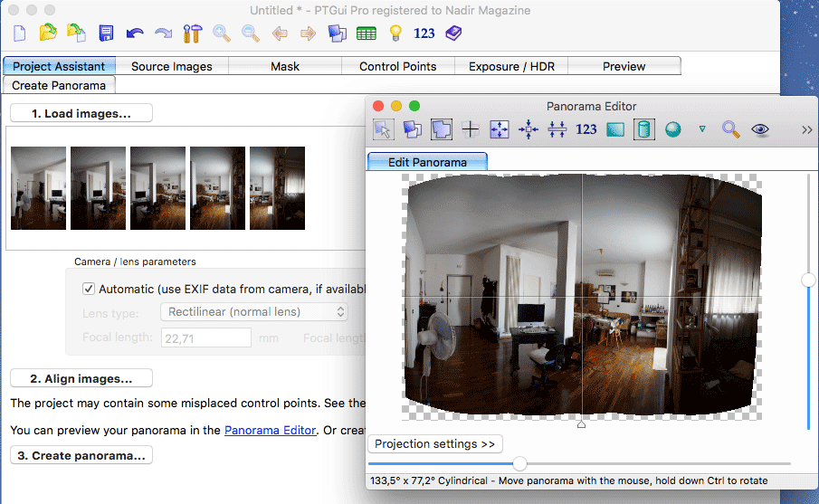This screenshot has height=504, width=819.
Task: Select the third source image thumbnail
Action: click(x=157, y=188)
